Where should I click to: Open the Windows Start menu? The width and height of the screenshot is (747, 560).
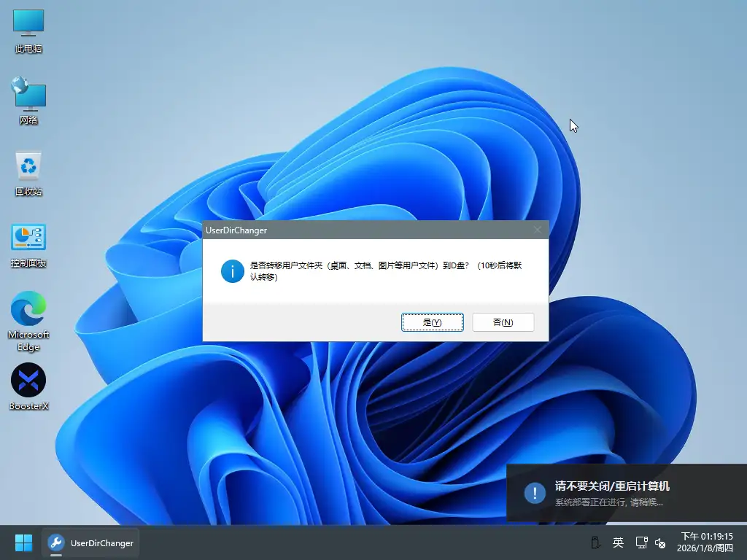pos(23,542)
